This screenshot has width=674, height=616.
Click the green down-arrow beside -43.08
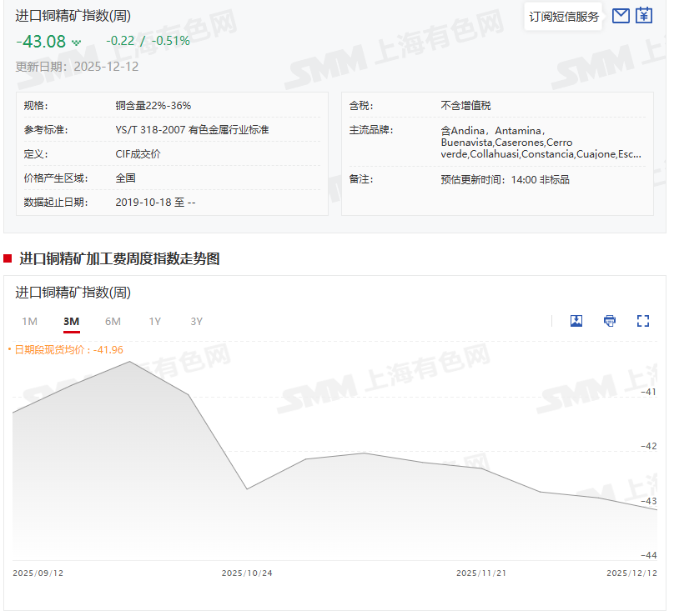point(77,42)
